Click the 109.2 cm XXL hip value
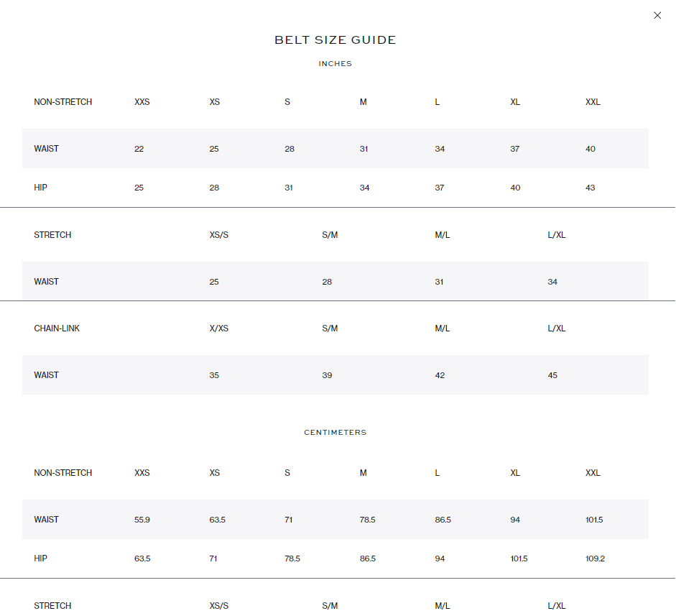The width and height of the screenshot is (676, 616). click(595, 558)
